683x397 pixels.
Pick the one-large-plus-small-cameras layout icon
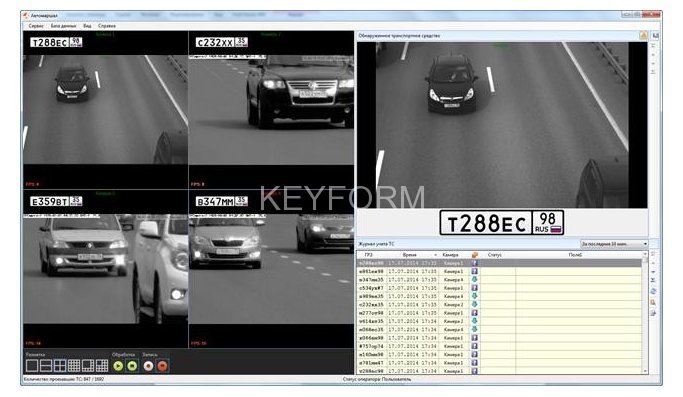click(x=88, y=366)
